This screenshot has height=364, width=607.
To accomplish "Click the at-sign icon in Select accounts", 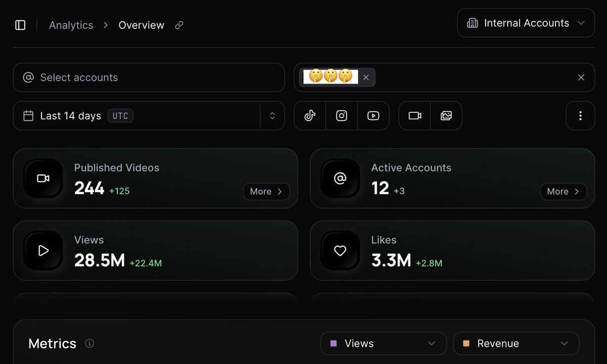I will 28,77.
